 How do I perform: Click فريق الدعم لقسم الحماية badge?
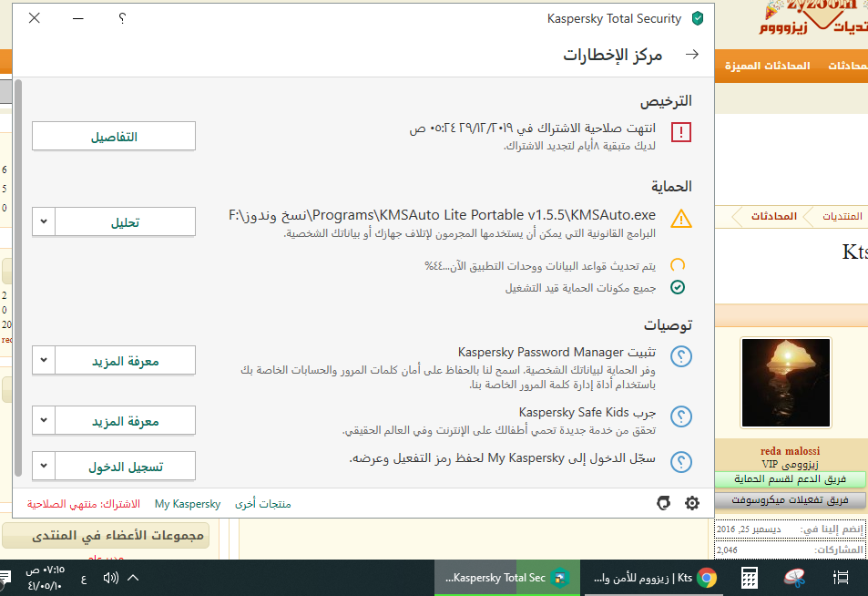tap(790, 479)
